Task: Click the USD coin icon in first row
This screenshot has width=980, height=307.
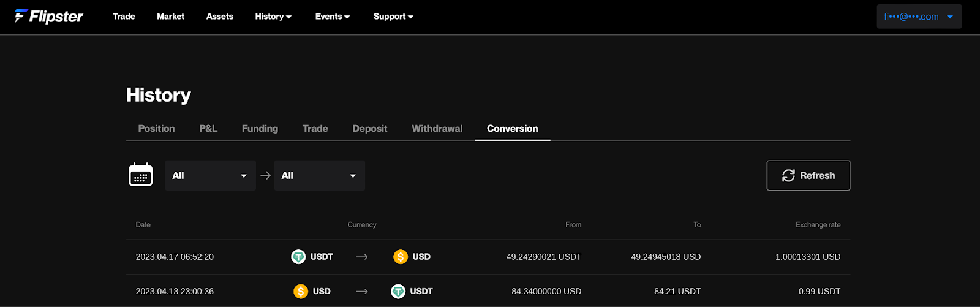Action: 401,257
